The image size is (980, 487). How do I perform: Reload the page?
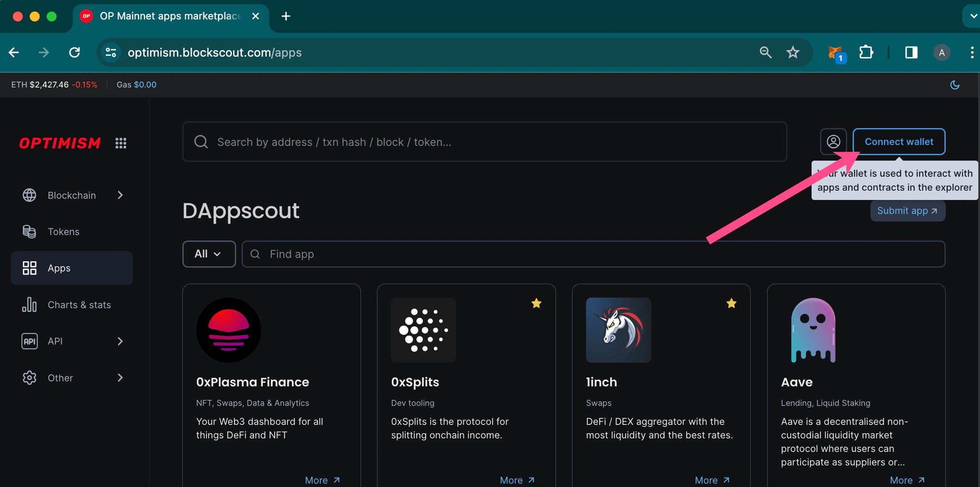click(x=75, y=53)
